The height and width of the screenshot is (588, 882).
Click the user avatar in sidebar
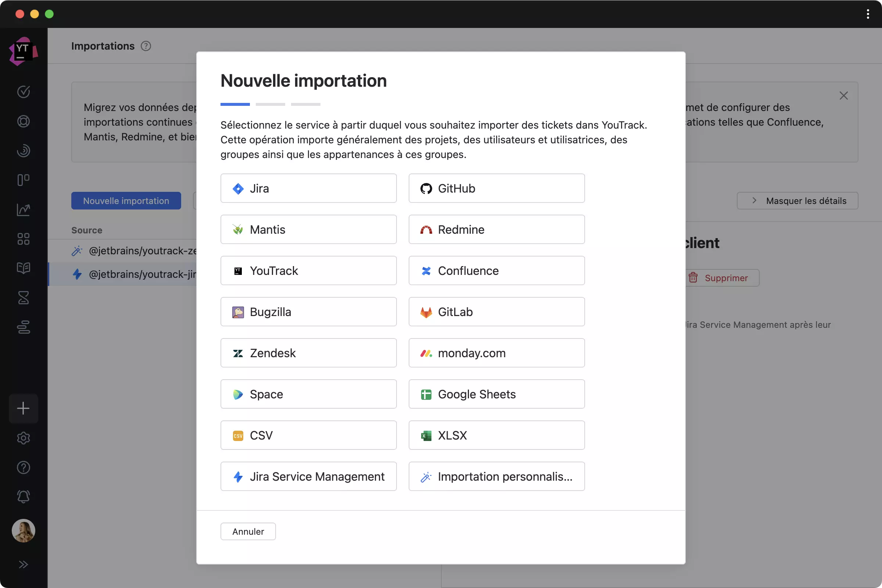pyautogui.click(x=23, y=531)
